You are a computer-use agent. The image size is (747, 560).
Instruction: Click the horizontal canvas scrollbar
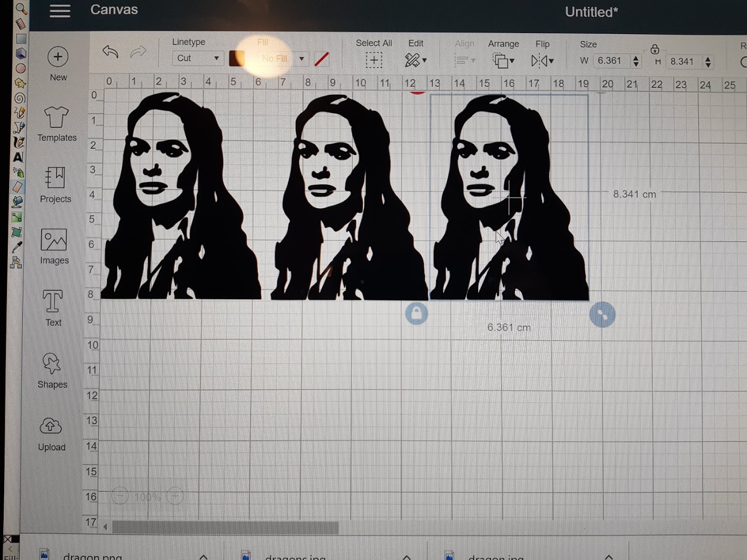pos(225,528)
